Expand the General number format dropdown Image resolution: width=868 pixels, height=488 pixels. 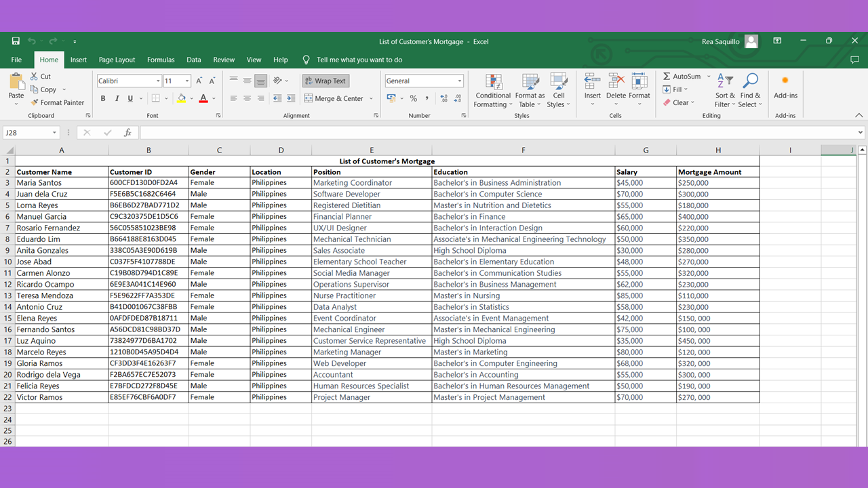point(459,81)
